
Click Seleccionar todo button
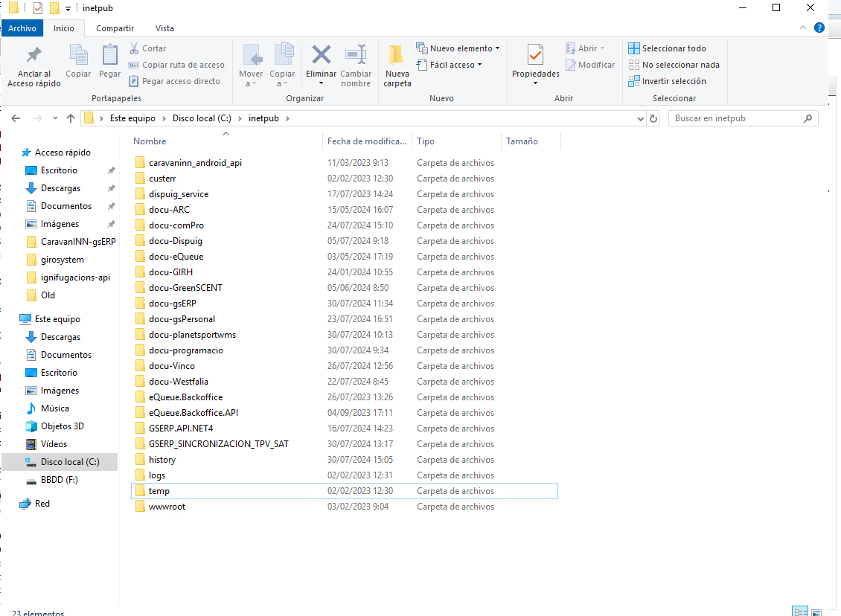pyautogui.click(x=667, y=48)
